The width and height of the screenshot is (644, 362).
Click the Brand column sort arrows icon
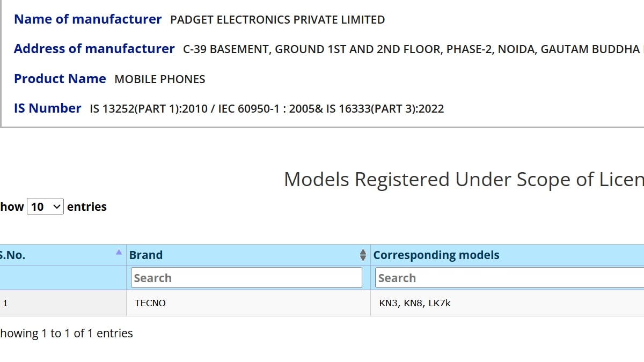(363, 255)
